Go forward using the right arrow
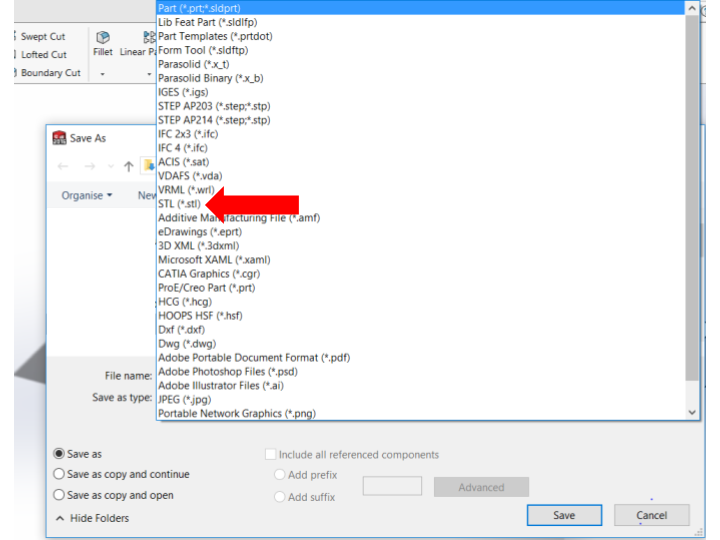720x540 pixels. 90,166
